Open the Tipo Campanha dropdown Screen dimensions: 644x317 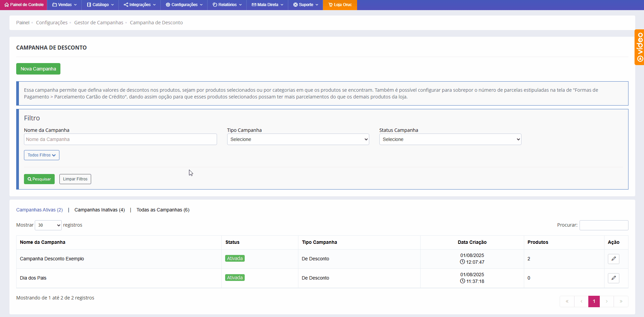coord(298,139)
